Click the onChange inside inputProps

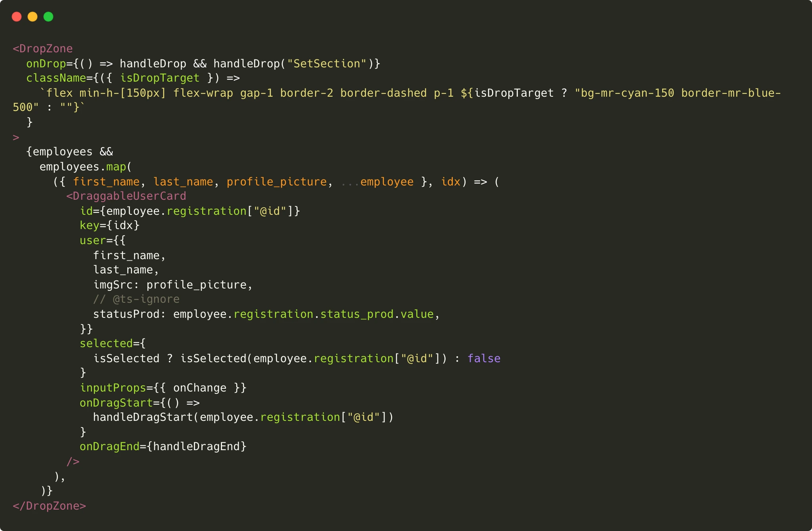pos(200,388)
